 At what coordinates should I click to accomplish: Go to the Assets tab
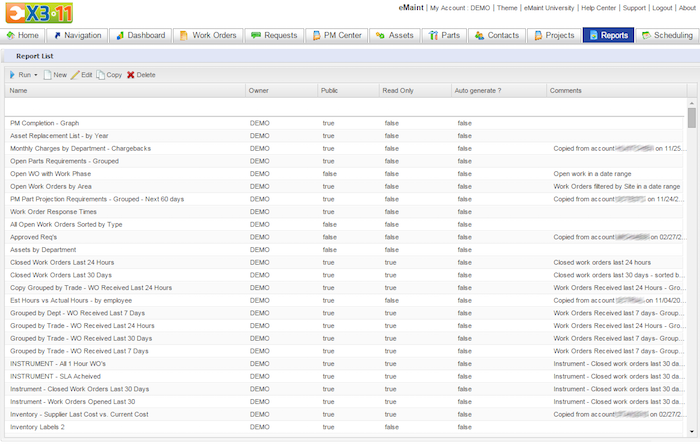point(393,35)
